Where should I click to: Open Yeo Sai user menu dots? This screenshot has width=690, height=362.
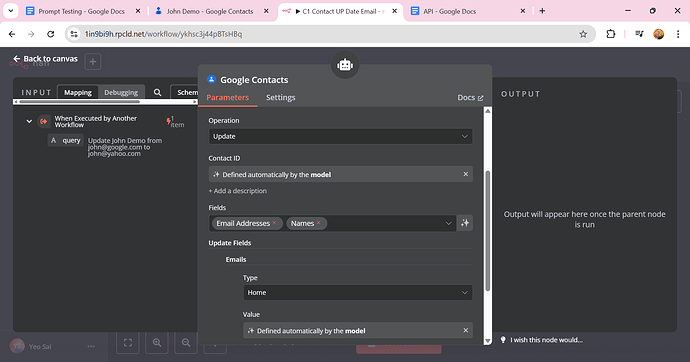pos(91,347)
